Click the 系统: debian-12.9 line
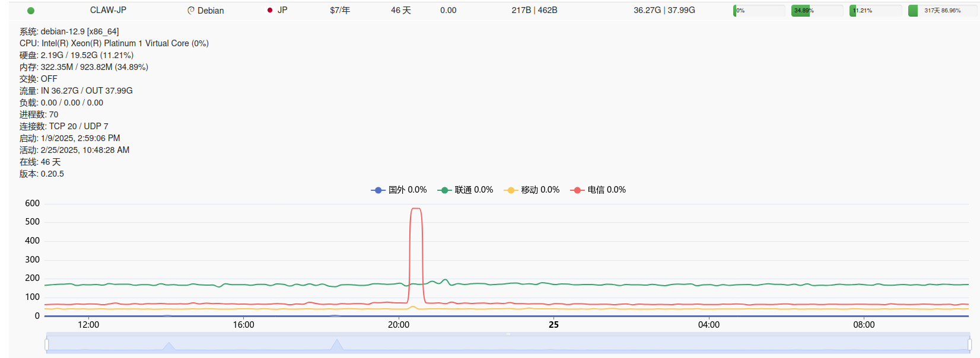Screen dimensions: 980x358 69,31
